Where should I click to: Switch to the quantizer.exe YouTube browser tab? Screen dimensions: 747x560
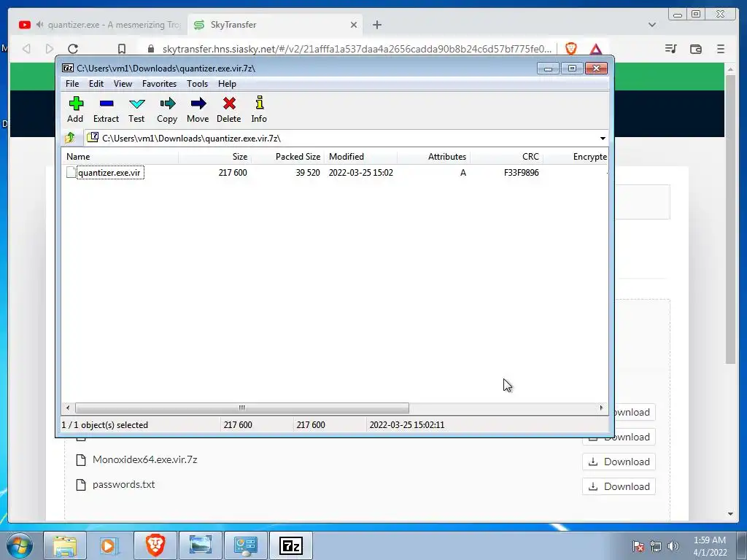(x=98, y=25)
